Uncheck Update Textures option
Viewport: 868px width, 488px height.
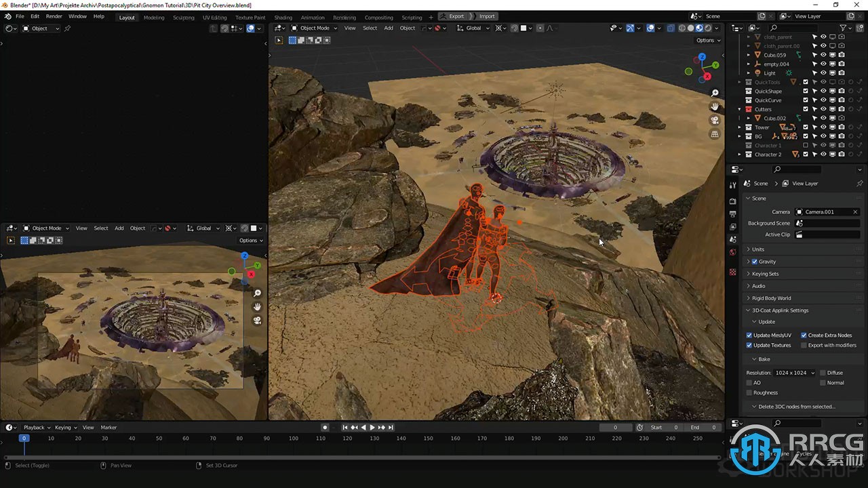pos(749,346)
